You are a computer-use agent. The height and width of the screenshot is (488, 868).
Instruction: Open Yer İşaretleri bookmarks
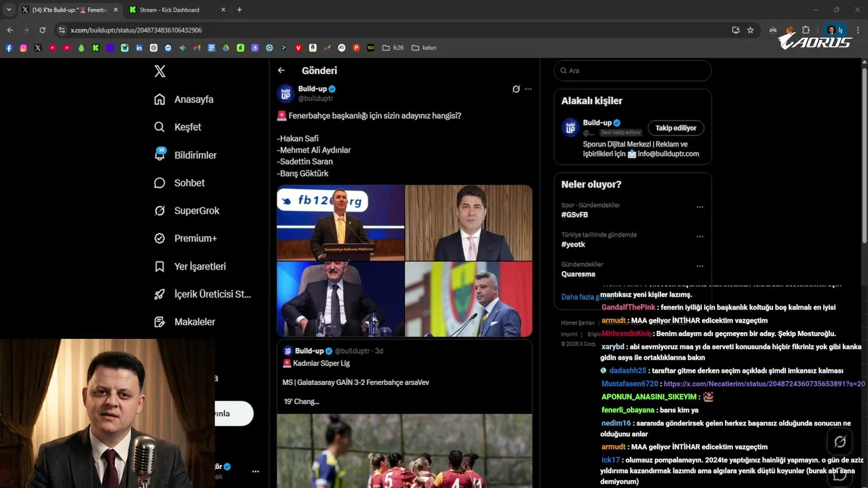coord(190,266)
